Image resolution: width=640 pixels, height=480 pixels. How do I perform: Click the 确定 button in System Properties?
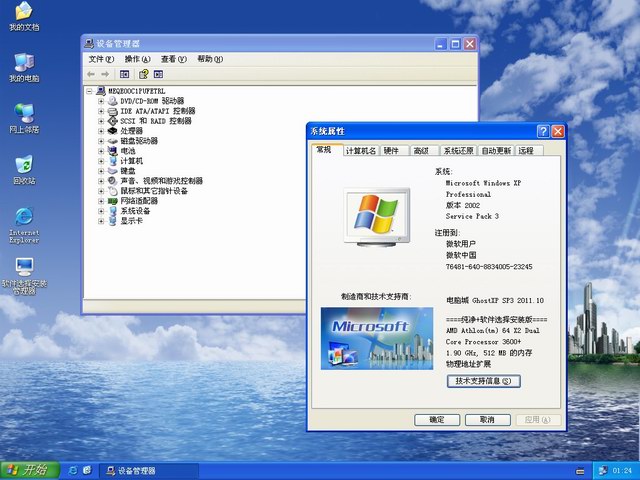point(437,420)
